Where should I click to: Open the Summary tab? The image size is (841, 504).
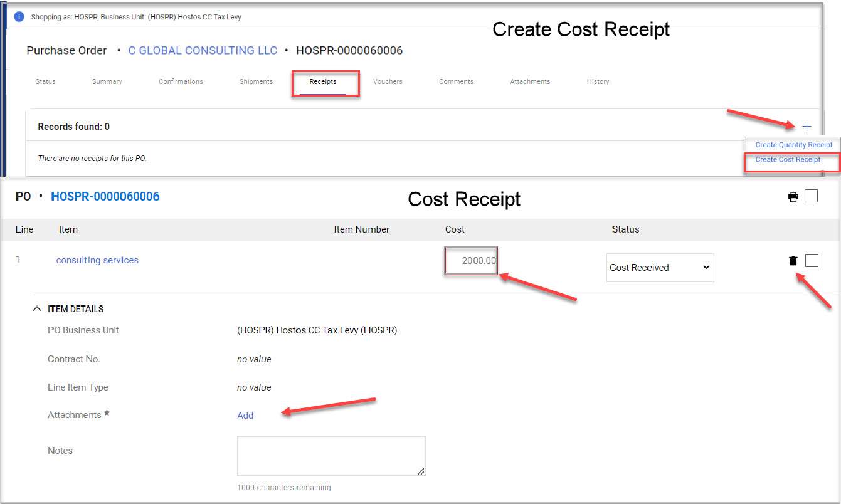107,81
